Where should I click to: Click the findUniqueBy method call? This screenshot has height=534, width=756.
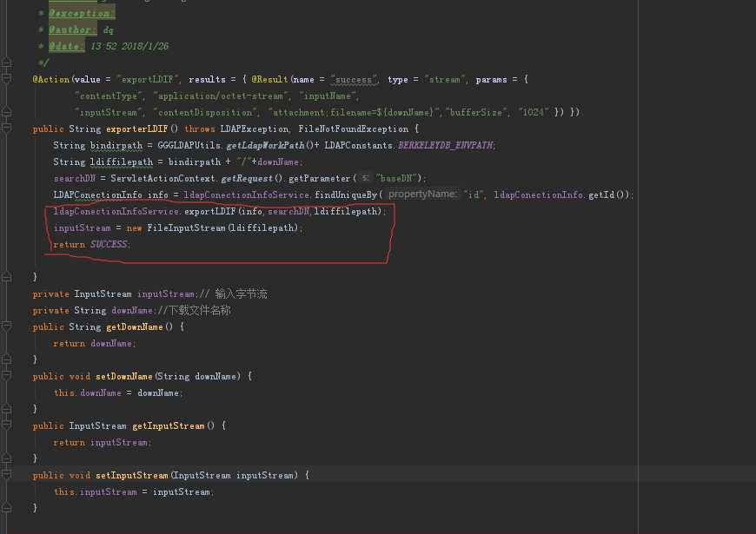[x=346, y=194]
